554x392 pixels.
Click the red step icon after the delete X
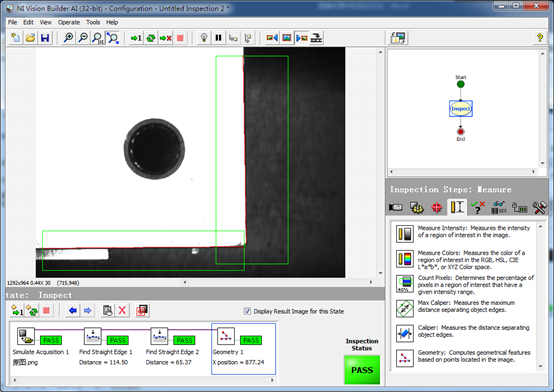(x=142, y=311)
